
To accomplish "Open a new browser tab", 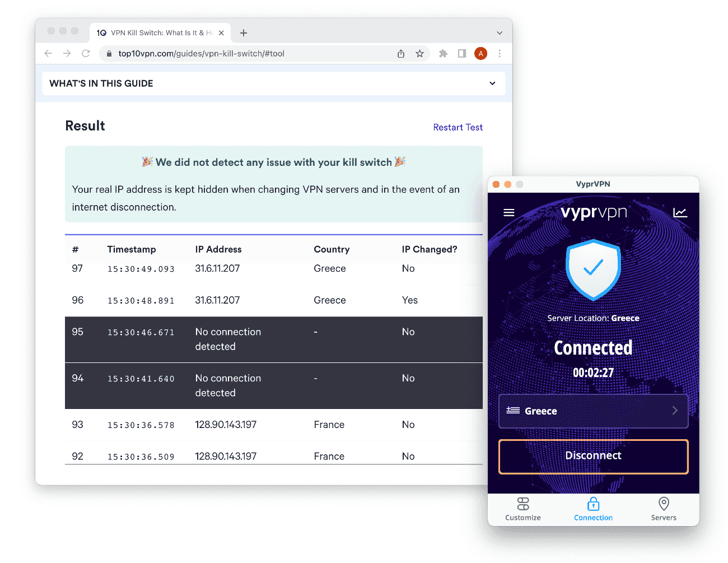I will pos(244,33).
